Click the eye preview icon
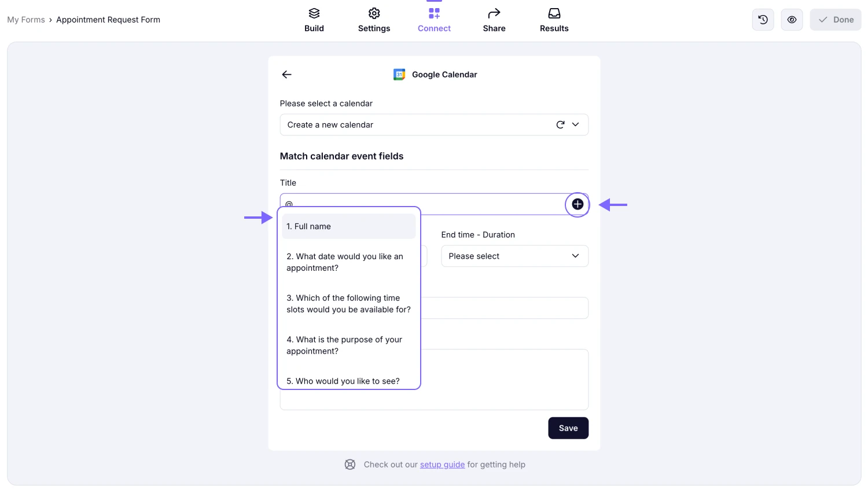868x493 pixels. pos(792,19)
